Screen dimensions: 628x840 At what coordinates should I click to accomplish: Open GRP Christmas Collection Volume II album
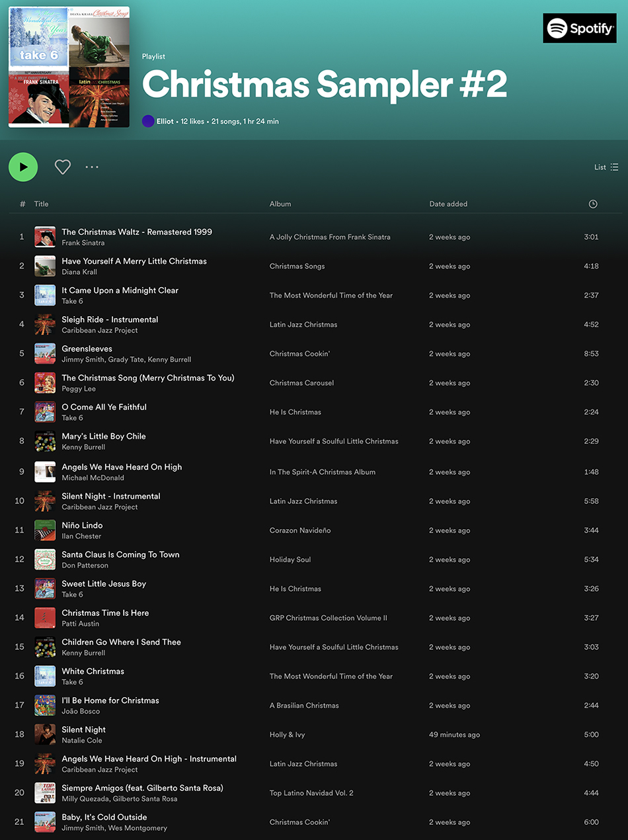click(x=329, y=617)
